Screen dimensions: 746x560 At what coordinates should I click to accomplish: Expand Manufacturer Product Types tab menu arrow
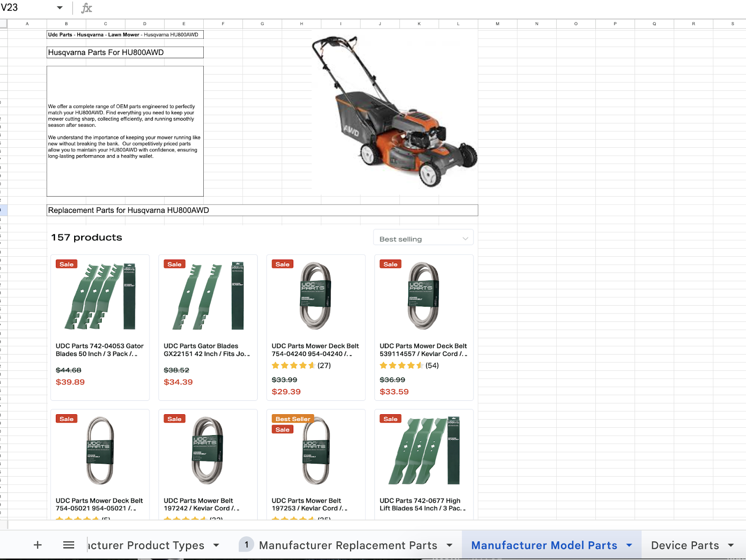pos(216,545)
